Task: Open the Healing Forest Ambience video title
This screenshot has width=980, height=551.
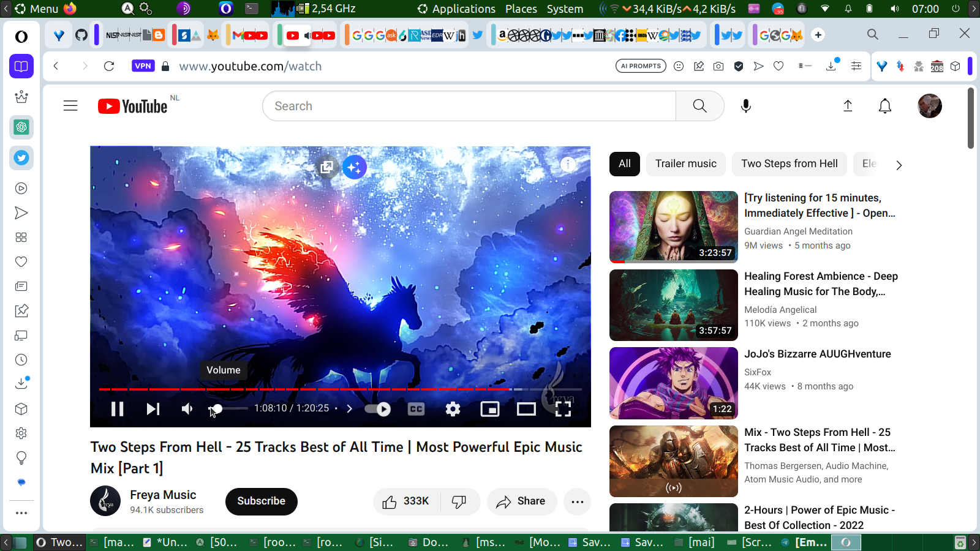Action: pyautogui.click(x=821, y=284)
